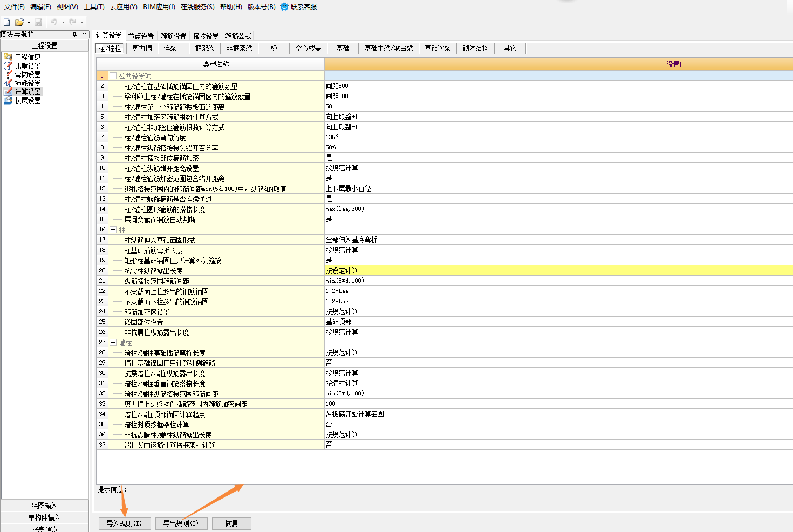Open the 视图(V) menu
The height and width of the screenshot is (532, 793).
pos(67,7)
